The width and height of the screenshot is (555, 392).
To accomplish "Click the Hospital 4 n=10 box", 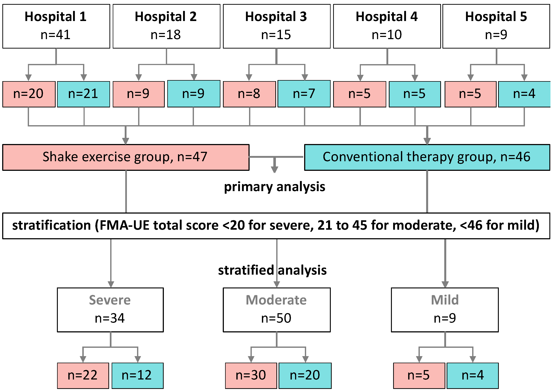I will tap(387, 26).
